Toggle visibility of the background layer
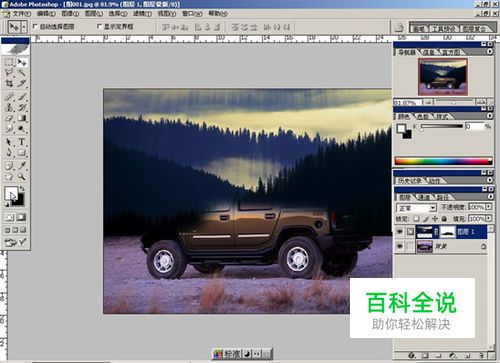Image resolution: width=500 pixels, height=363 pixels. 400,246
